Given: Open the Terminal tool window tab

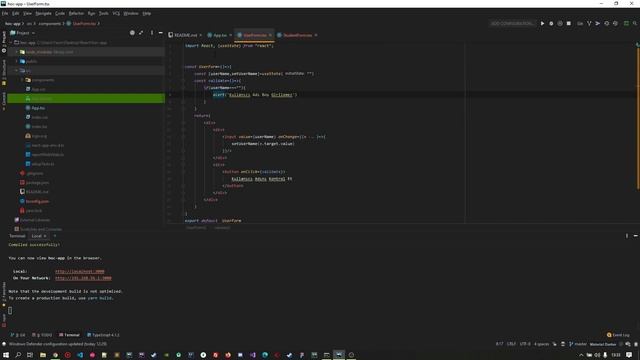Looking at the screenshot, I should coord(69,335).
